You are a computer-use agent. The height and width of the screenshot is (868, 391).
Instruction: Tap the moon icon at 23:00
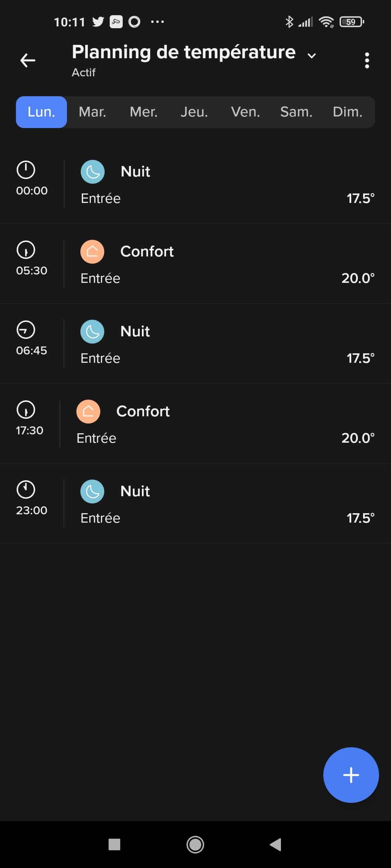(x=92, y=492)
